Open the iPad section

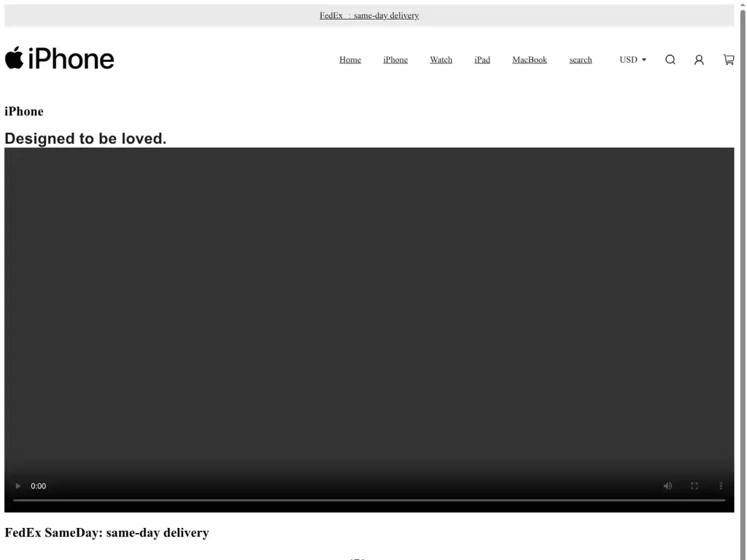coord(482,60)
